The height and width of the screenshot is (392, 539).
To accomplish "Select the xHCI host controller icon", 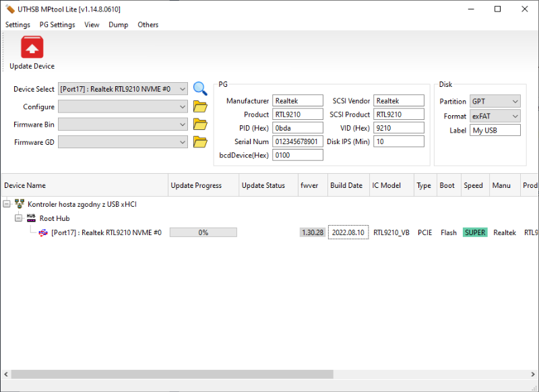I will coord(20,203).
